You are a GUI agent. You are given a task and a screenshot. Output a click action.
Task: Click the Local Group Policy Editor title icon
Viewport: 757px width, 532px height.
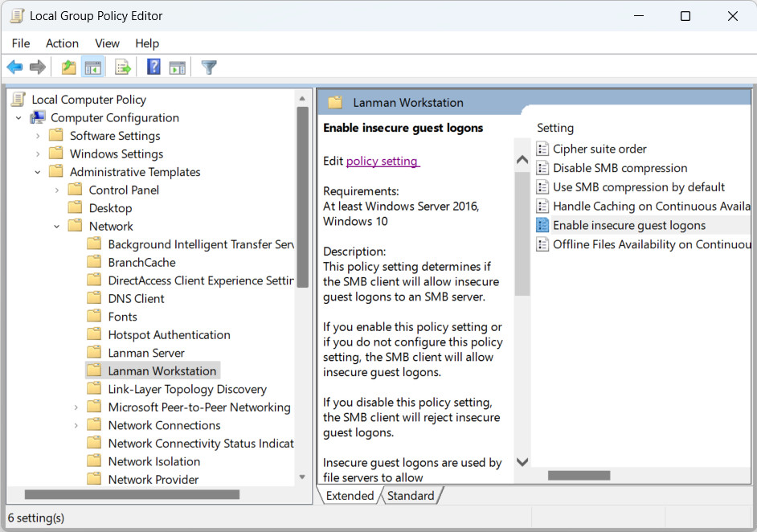pyautogui.click(x=17, y=16)
